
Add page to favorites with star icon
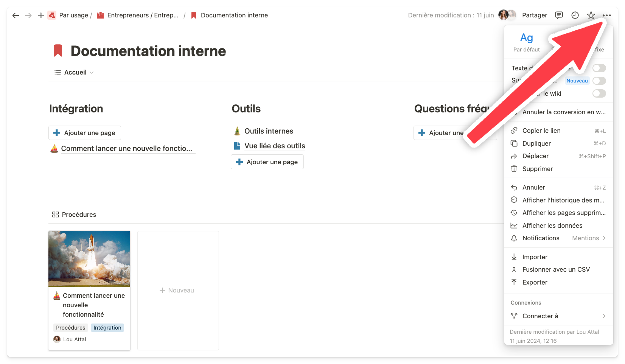pos(591,15)
